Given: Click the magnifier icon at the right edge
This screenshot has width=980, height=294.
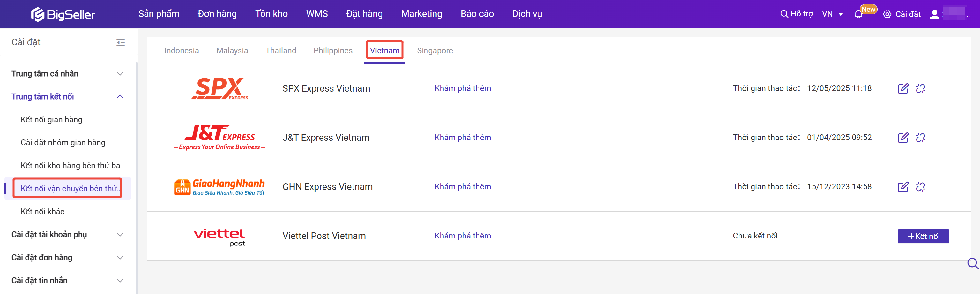Looking at the screenshot, I should click(x=972, y=263).
